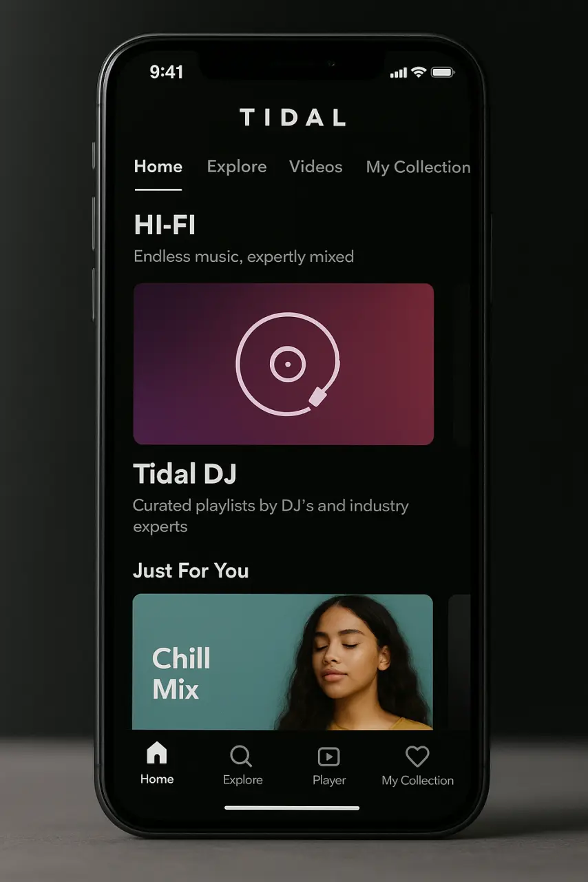Open Explore via magnifier icon

tap(241, 756)
